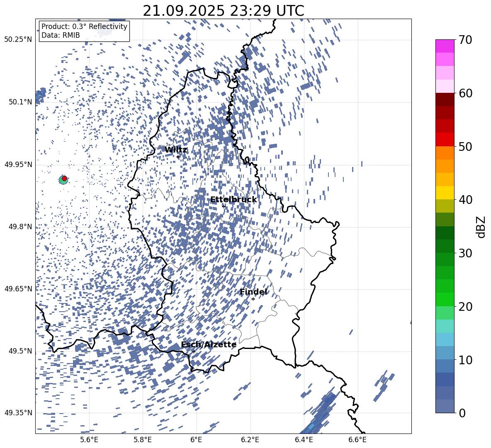Click the 5.6°E longitude label

coord(89,440)
